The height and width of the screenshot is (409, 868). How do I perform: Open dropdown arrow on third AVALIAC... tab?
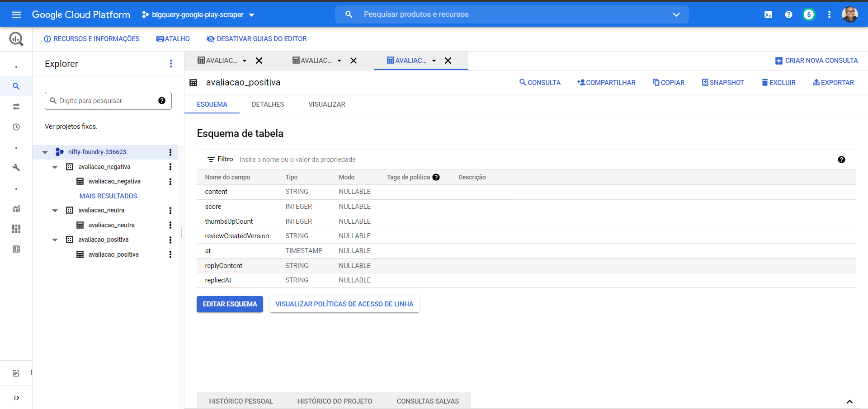click(x=434, y=61)
